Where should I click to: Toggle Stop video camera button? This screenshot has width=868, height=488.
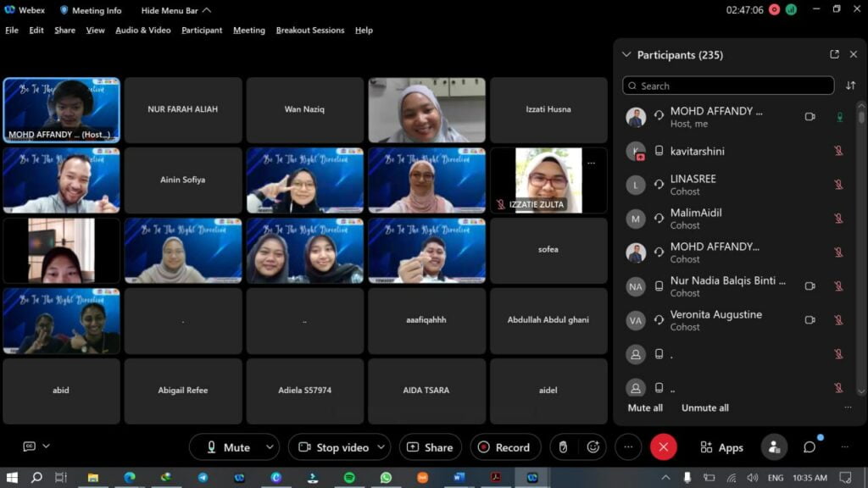[x=331, y=447]
